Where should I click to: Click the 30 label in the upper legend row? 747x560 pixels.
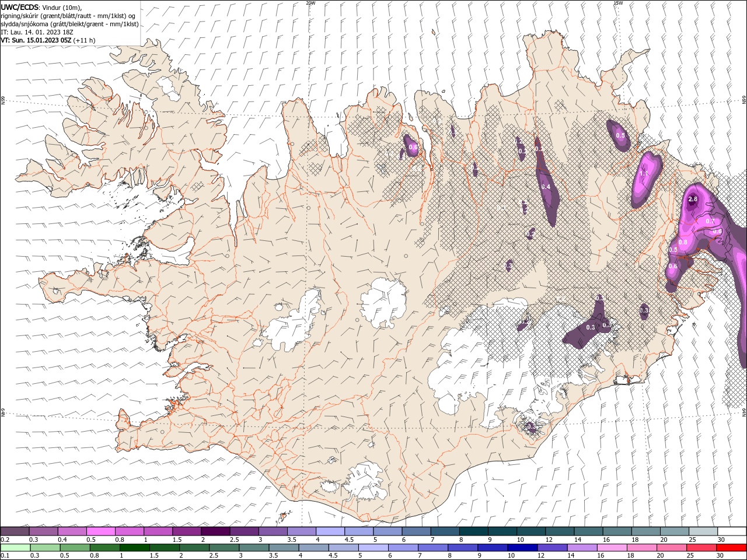click(x=721, y=540)
